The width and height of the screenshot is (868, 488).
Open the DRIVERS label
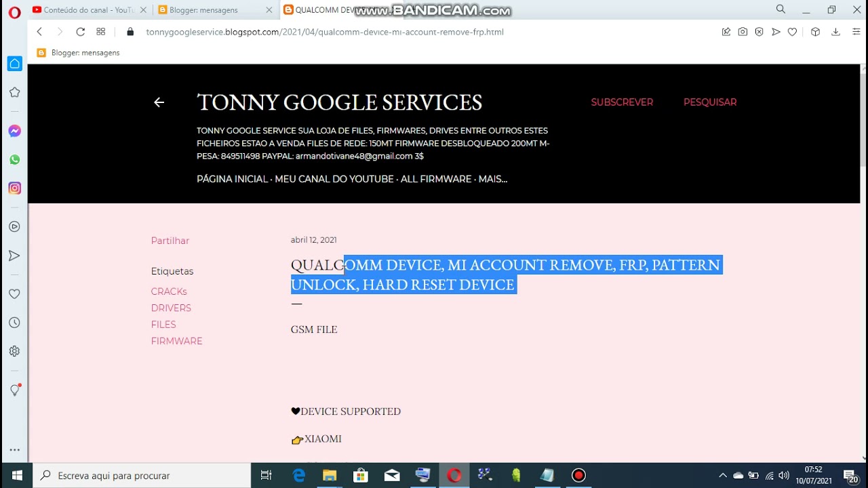pos(171,308)
